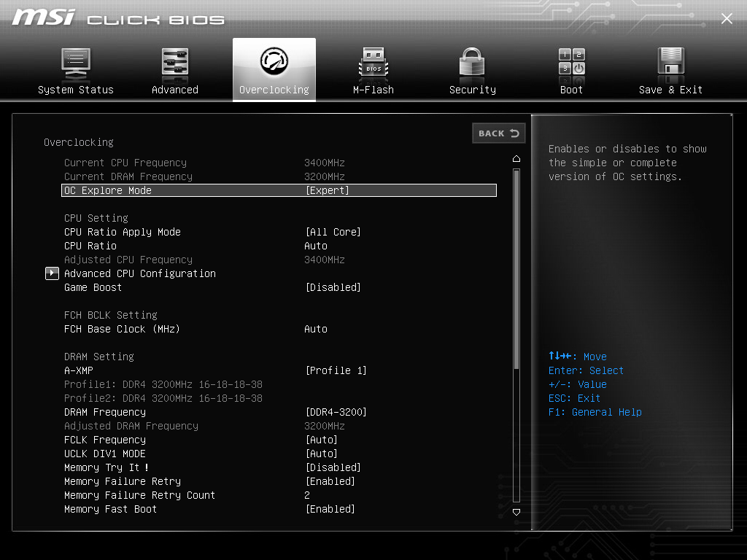Image resolution: width=747 pixels, height=560 pixels.
Task: Click Adjusted CPU Frequency label
Action: (x=128, y=260)
